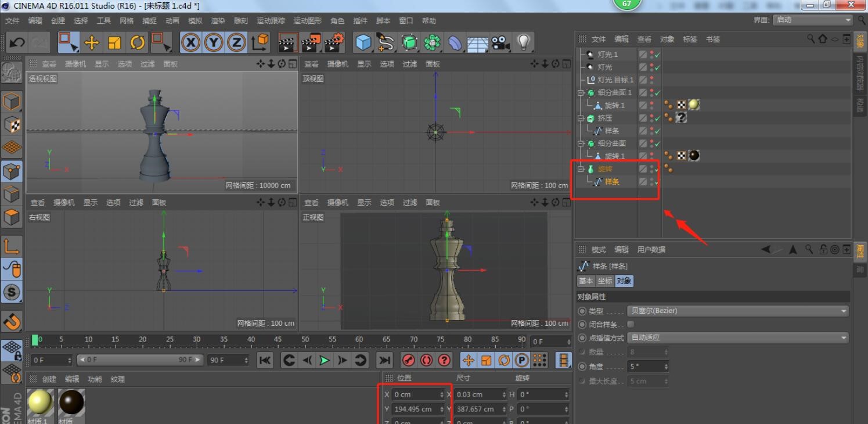Switch to the 基本 tab
868x424 pixels.
pos(586,281)
